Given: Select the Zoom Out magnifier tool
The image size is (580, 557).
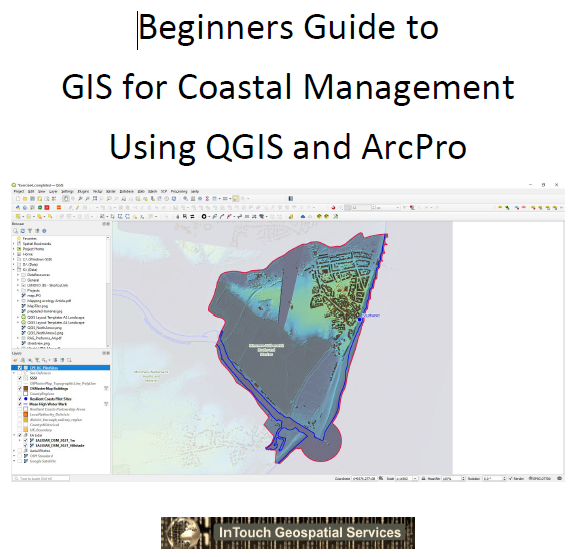Looking at the screenshot, I should pyautogui.click(x=87, y=199).
